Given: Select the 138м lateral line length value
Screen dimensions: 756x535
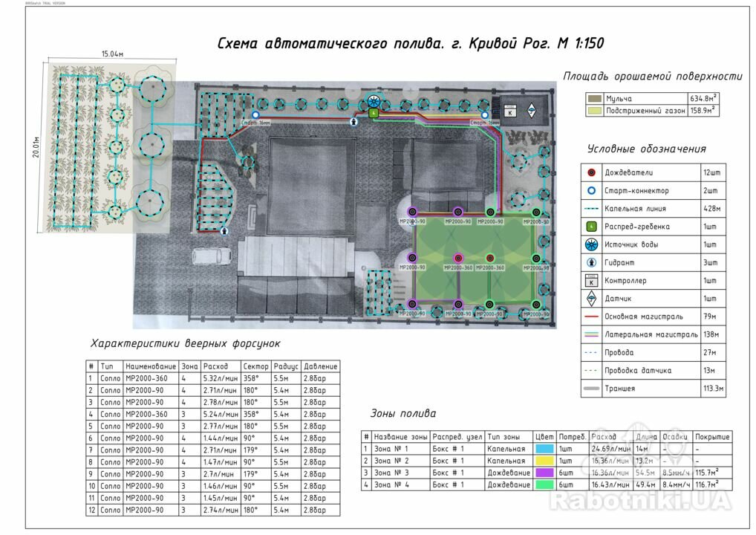Looking at the screenshot, I should 711,334.
